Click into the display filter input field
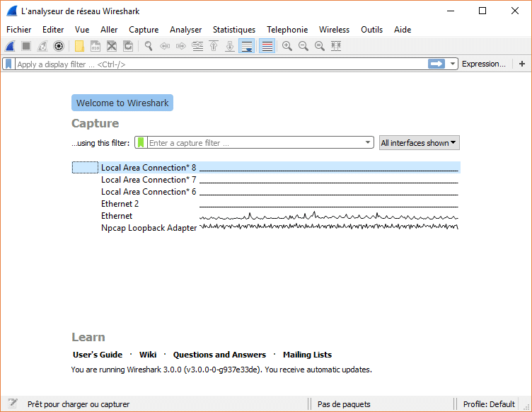 point(221,64)
